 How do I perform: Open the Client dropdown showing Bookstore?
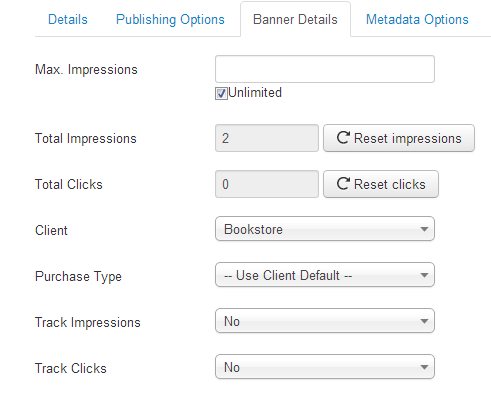click(x=325, y=229)
